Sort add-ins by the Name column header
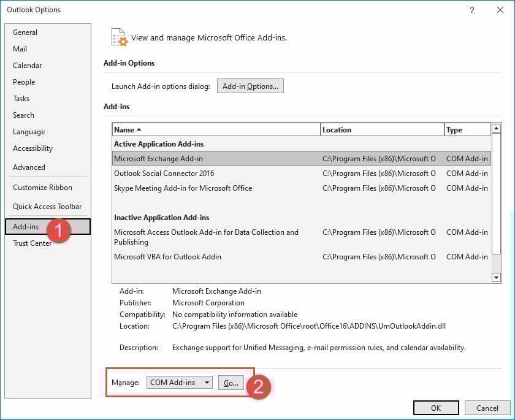 tap(216, 130)
